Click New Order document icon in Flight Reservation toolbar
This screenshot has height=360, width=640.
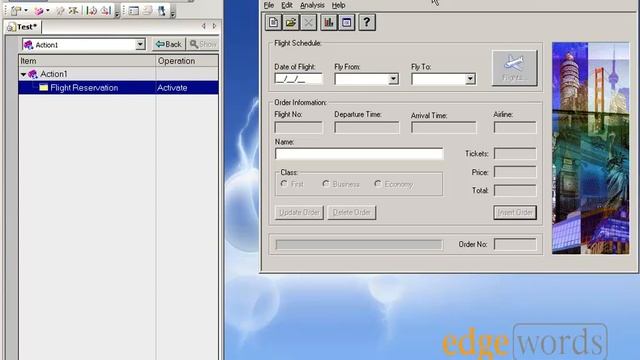click(x=273, y=22)
